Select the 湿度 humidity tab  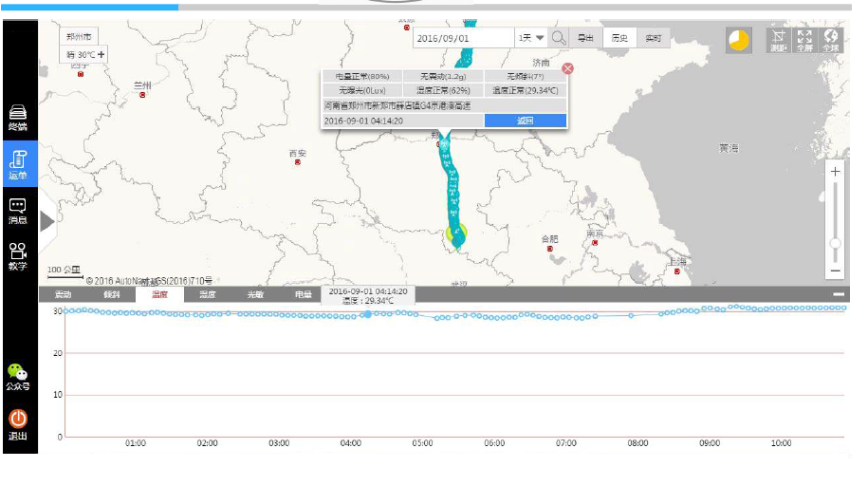[208, 294]
